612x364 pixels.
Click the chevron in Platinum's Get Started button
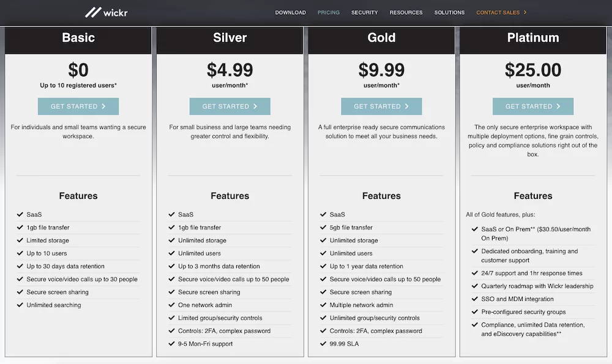pos(558,106)
